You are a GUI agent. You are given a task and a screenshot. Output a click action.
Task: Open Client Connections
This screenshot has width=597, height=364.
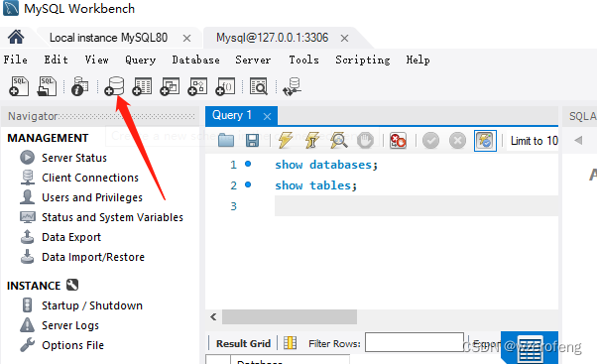click(x=90, y=178)
